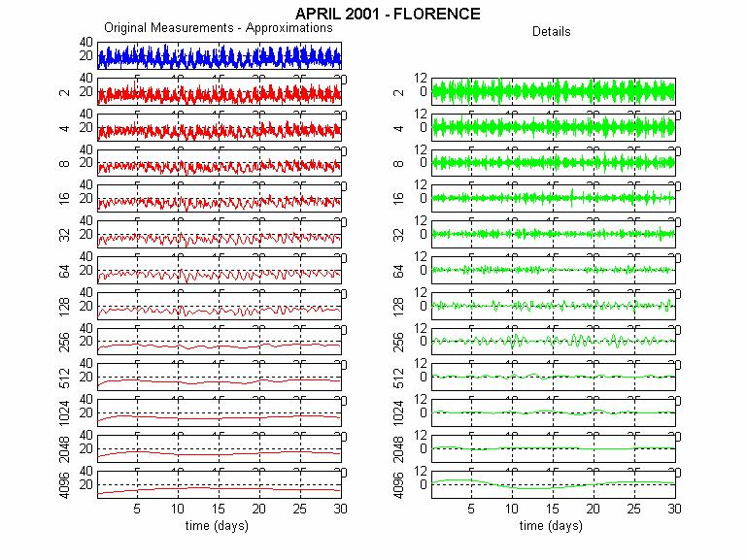747x560 pixels.
Task: Select the green details plot labeled 512
Action: [554, 377]
